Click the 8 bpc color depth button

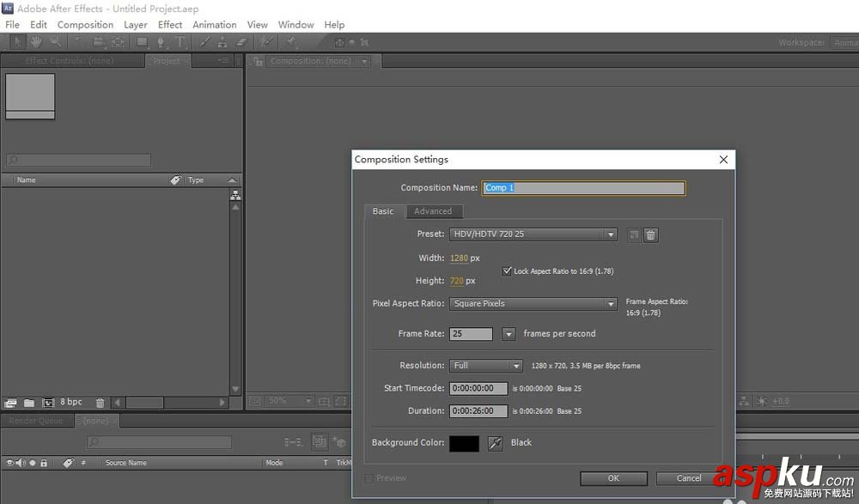point(70,402)
